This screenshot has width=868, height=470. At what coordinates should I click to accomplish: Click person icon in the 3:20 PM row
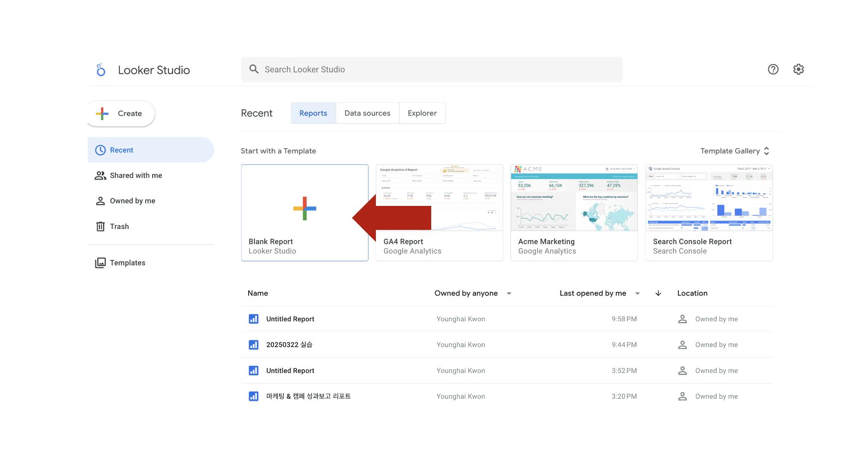coord(683,396)
